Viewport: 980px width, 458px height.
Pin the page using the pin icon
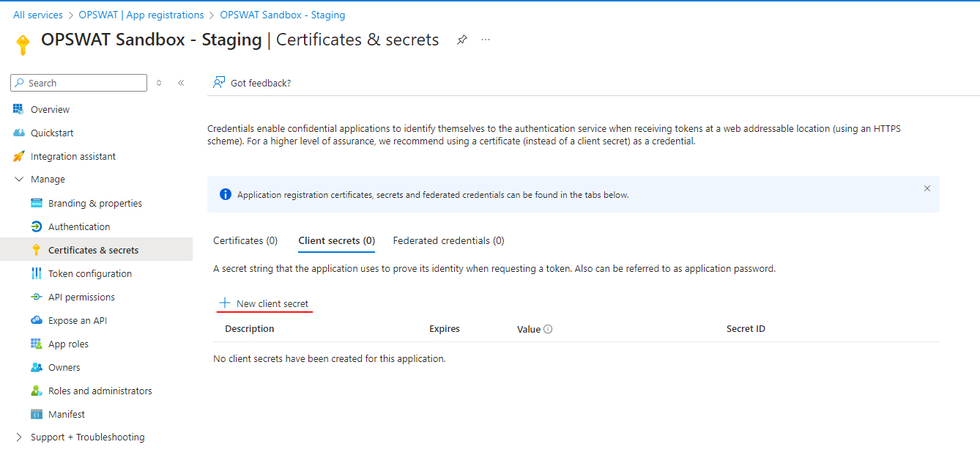[x=461, y=40]
